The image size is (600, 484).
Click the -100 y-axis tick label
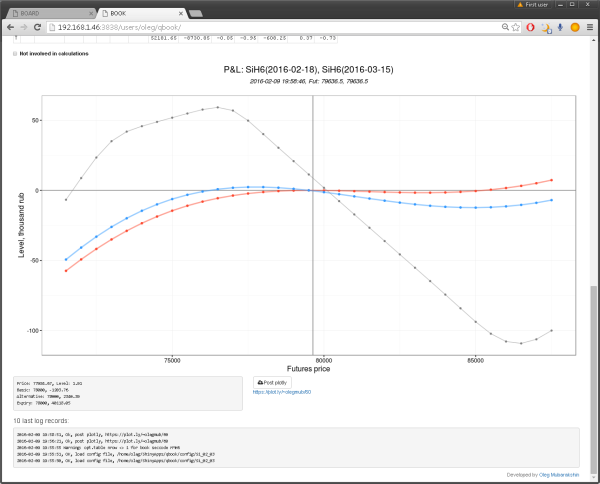[32, 330]
